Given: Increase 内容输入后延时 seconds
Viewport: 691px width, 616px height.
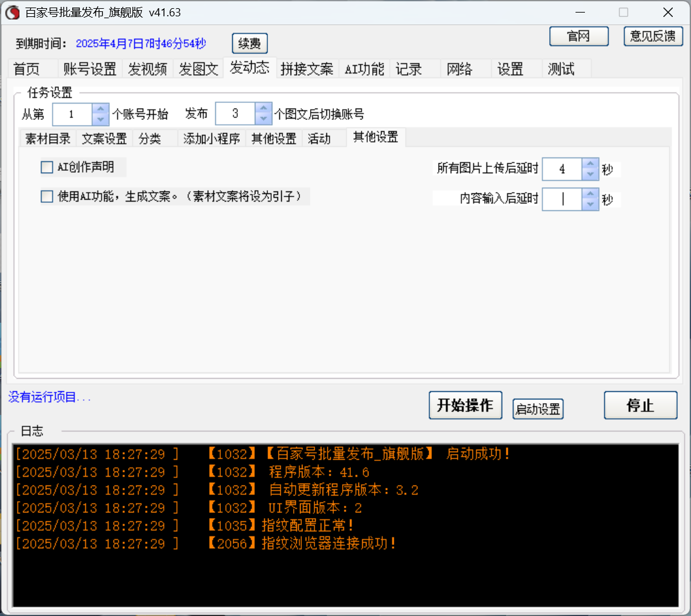Looking at the screenshot, I should pos(590,194).
